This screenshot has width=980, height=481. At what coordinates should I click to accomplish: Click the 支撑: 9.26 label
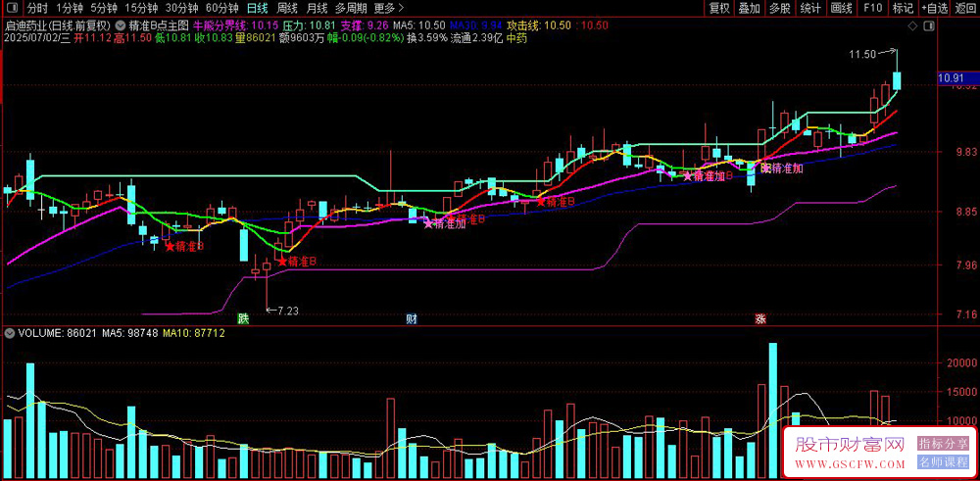click(365, 26)
